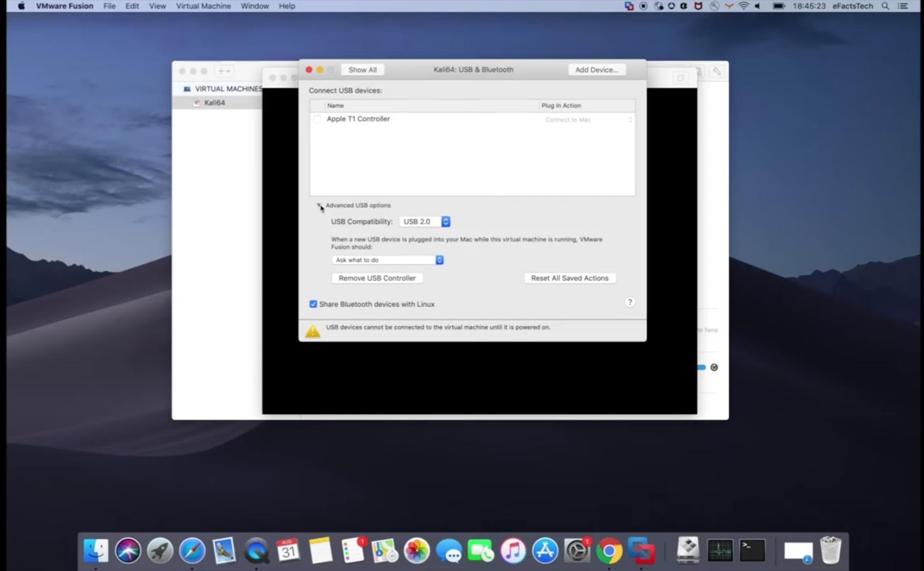The image size is (924, 571).
Task: Open iTunes from the dock
Action: pyautogui.click(x=513, y=550)
